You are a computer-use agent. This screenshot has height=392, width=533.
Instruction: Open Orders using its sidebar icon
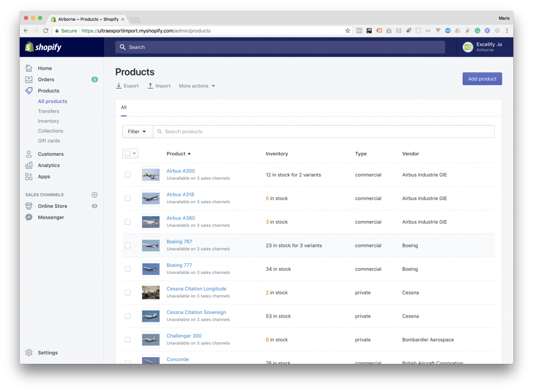tap(29, 79)
